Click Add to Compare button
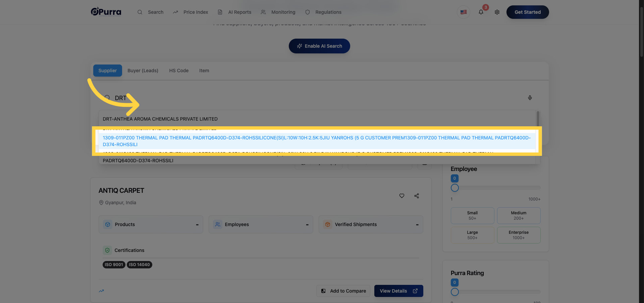 click(343, 291)
